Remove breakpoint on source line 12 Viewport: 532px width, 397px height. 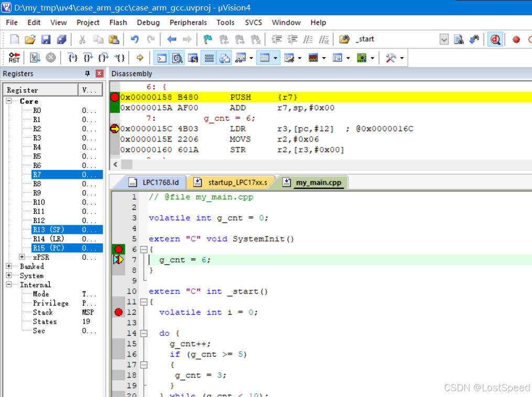point(118,312)
